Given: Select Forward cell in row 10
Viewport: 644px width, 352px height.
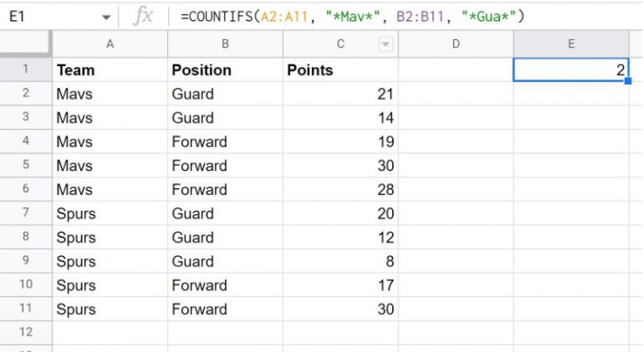Looking at the screenshot, I should click(x=225, y=285).
